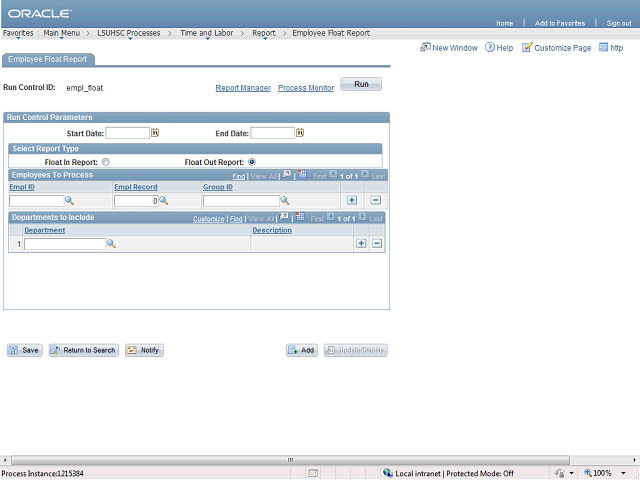Click the Help question mark icon
The image size is (640, 480).
pyautogui.click(x=489, y=47)
